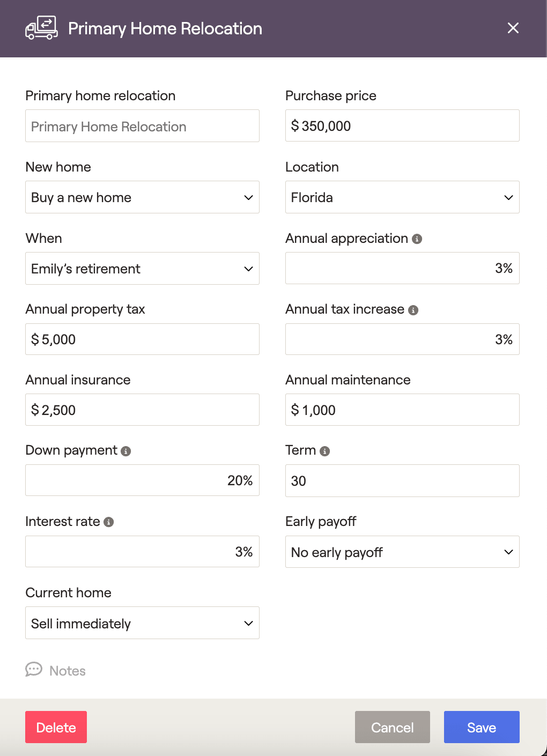This screenshot has width=547, height=756.
Task: Save the relocation settings
Action: pos(482,727)
